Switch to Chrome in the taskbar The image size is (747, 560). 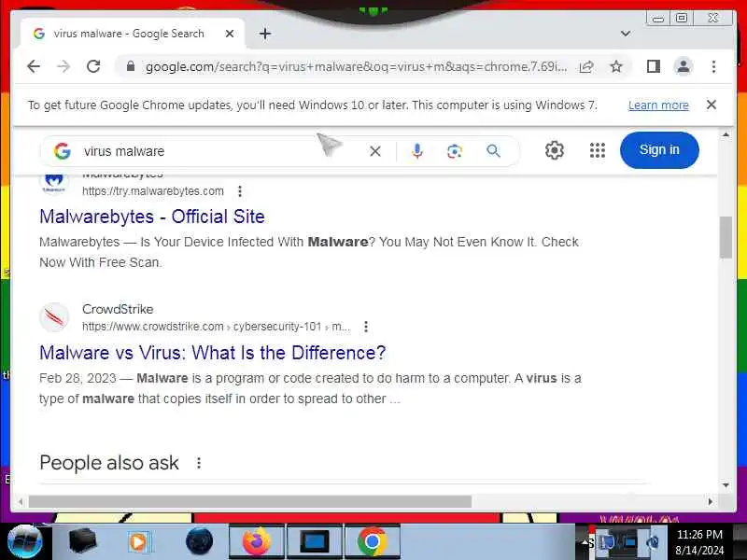372,542
